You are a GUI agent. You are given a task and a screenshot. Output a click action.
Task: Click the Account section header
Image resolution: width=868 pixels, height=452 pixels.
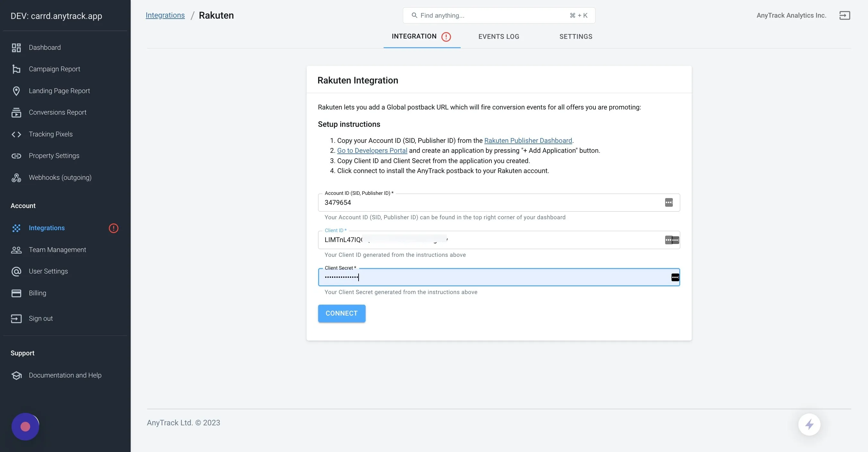(23, 206)
